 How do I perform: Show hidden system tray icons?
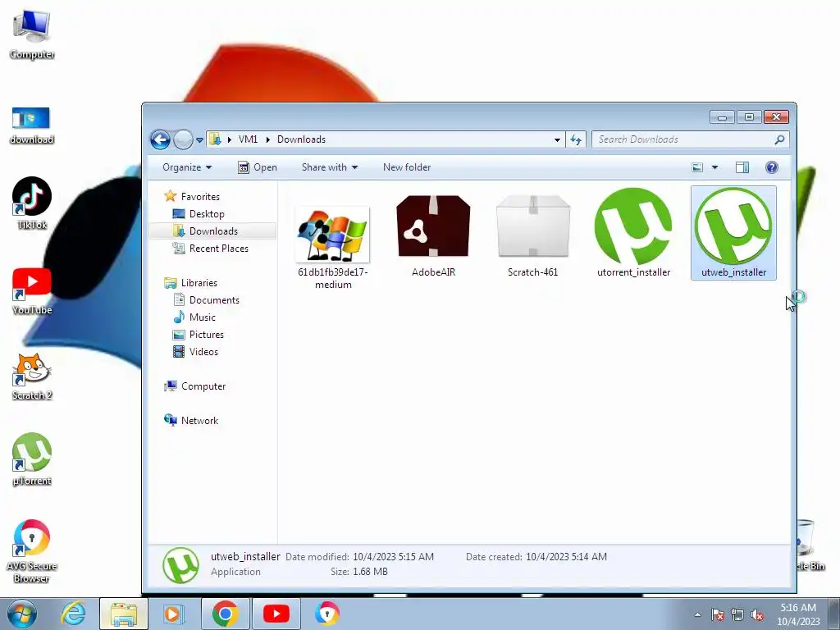(697, 614)
